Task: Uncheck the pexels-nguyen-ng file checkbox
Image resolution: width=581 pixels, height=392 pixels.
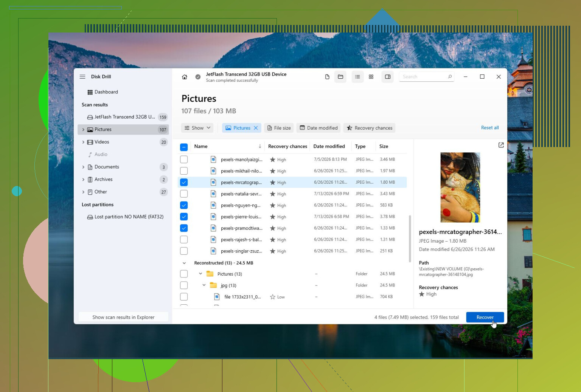Action: (184, 205)
